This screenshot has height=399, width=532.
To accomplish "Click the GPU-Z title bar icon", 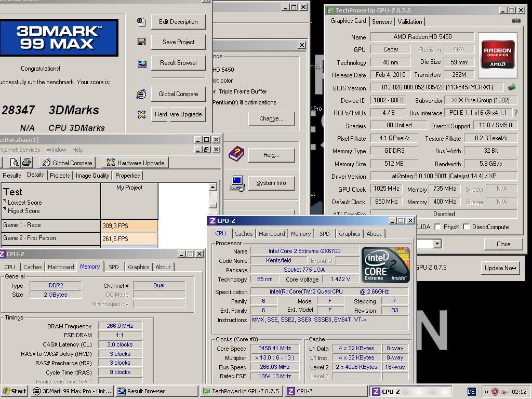I will [x=330, y=10].
